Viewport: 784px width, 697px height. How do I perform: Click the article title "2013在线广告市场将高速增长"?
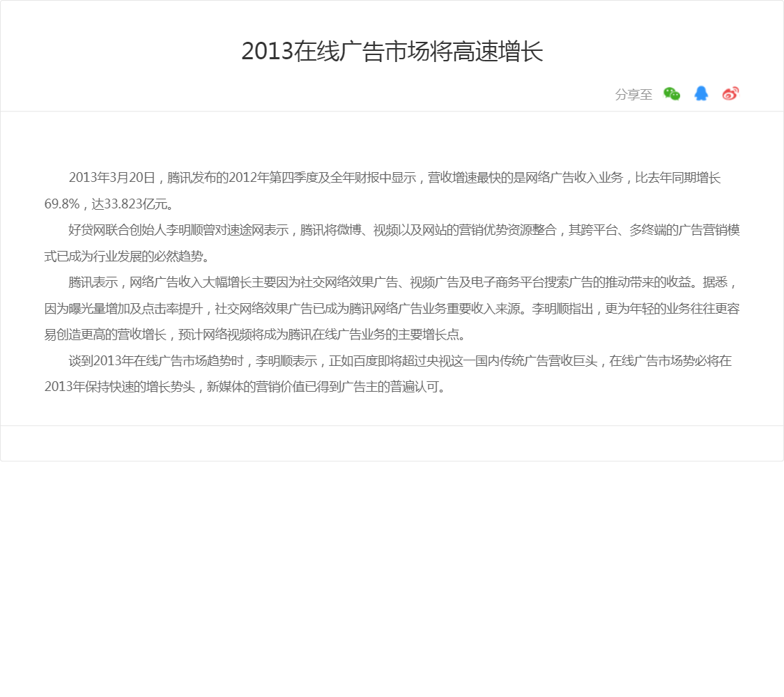coord(392,52)
